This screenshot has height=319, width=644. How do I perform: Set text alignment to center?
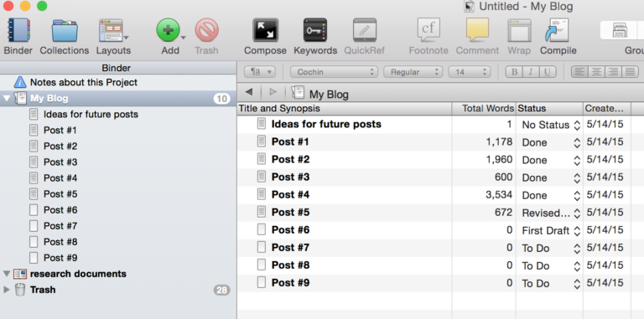[596, 72]
